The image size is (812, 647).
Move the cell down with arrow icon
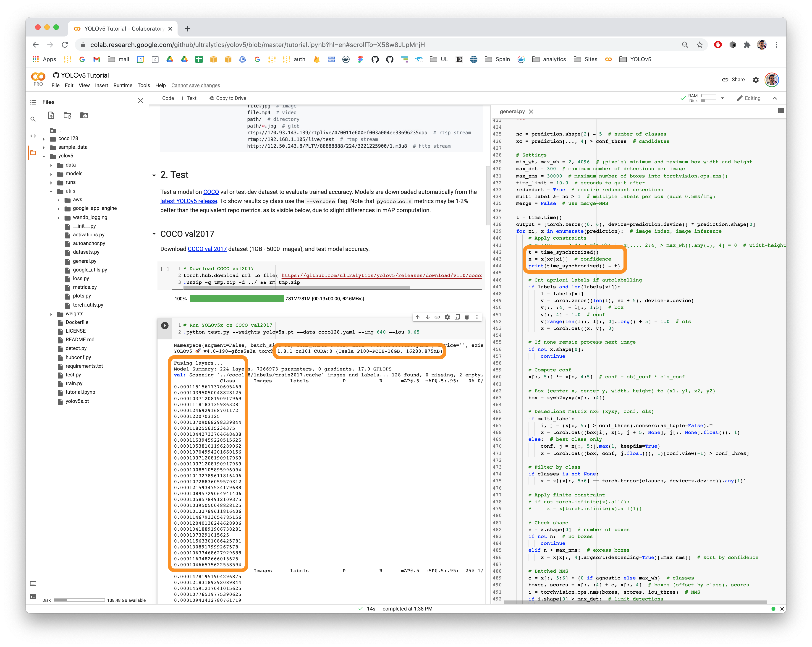point(427,317)
